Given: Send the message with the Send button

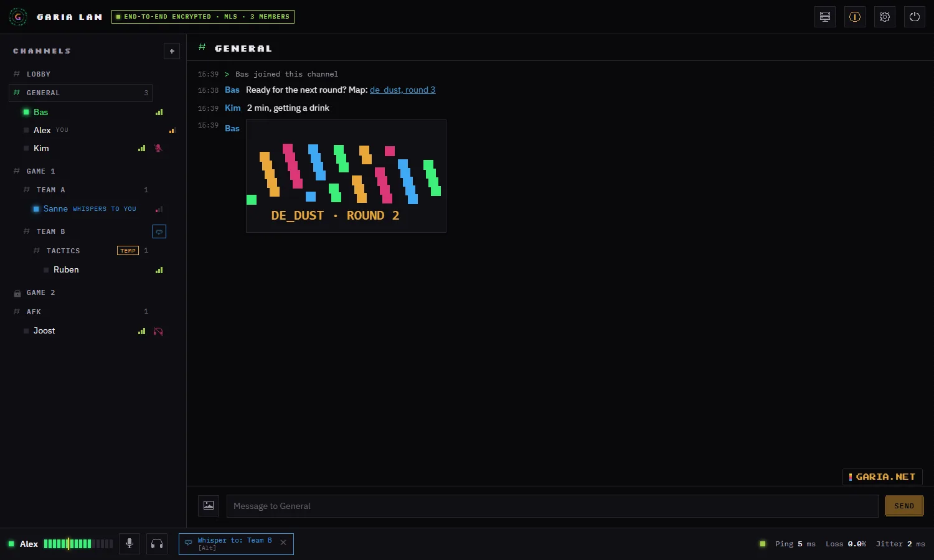Looking at the screenshot, I should point(904,506).
